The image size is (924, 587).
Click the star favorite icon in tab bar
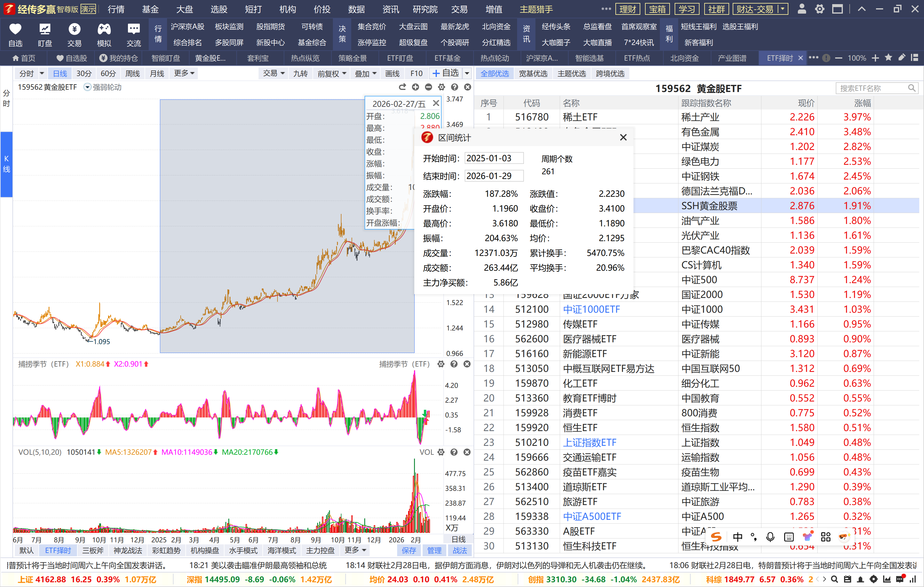(x=888, y=58)
